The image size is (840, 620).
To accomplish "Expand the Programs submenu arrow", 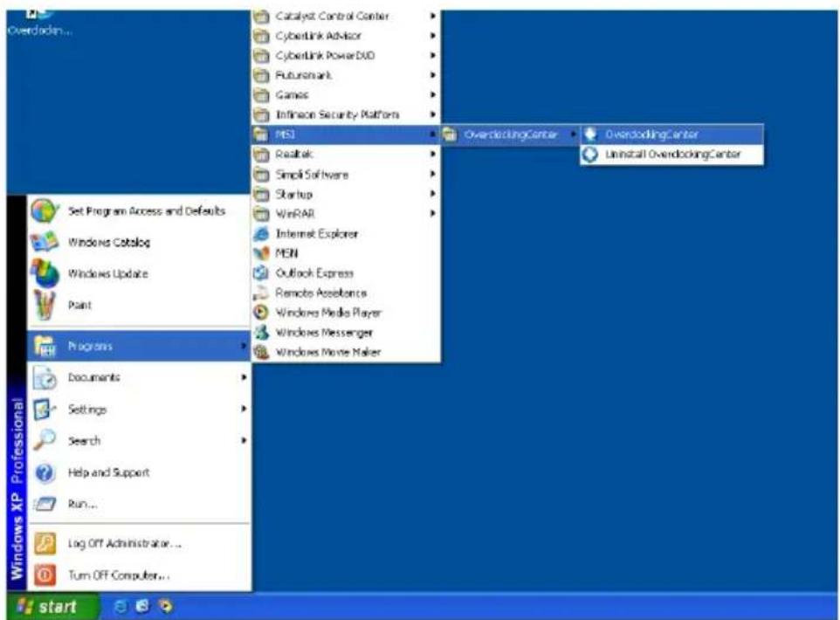I will (244, 346).
